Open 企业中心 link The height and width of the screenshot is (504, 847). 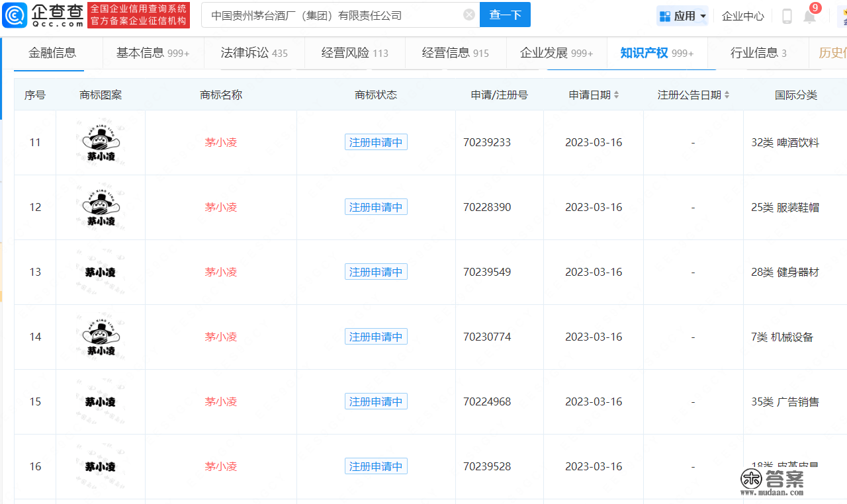pos(743,16)
